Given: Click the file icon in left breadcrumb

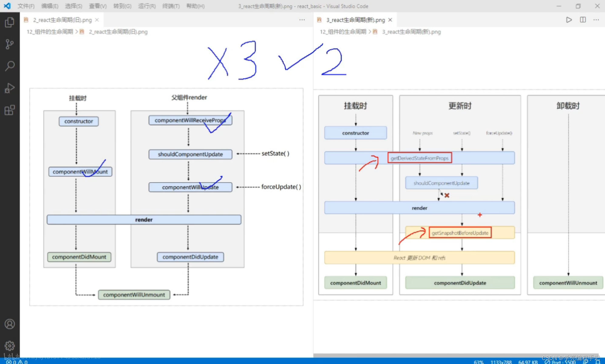Looking at the screenshot, I should point(82,32).
